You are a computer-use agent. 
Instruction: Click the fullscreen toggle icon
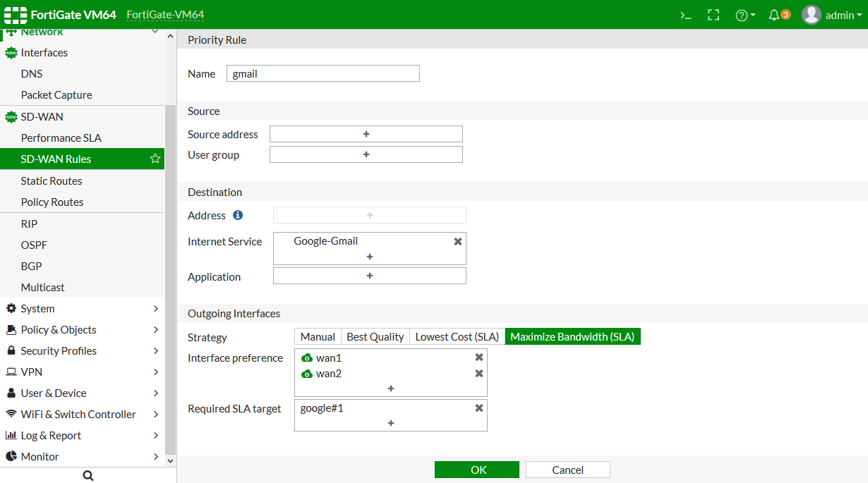point(713,15)
